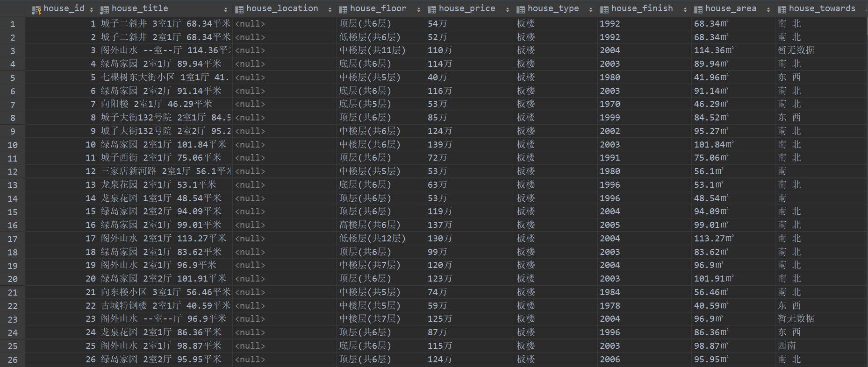This screenshot has height=367, width=868.
Task: Select the null house_location cell in row 5
Action: click(250, 78)
